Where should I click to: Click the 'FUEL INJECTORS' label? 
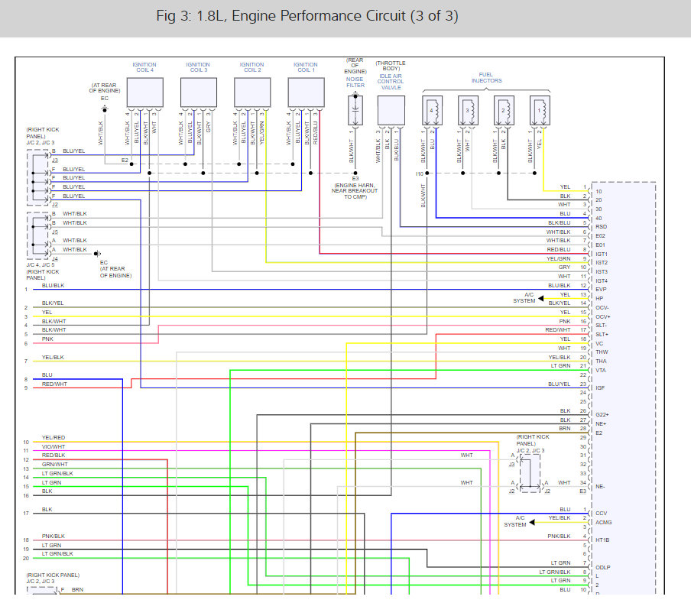(x=486, y=77)
